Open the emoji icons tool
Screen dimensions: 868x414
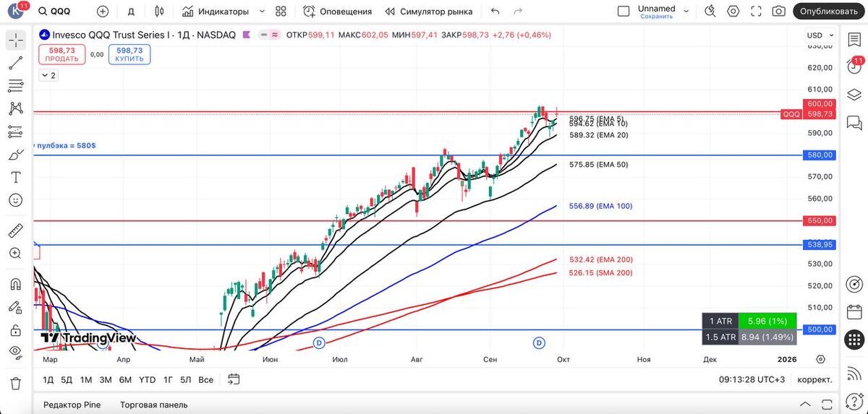pos(16,200)
